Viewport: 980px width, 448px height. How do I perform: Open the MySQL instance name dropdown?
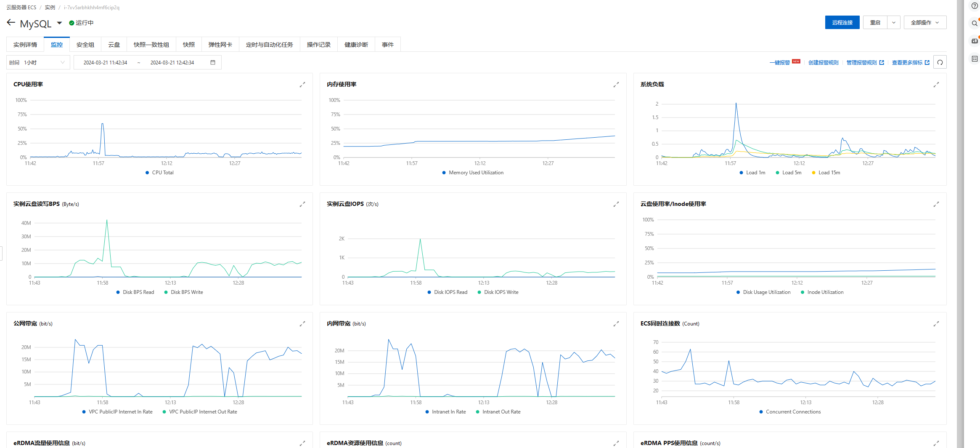(x=59, y=23)
